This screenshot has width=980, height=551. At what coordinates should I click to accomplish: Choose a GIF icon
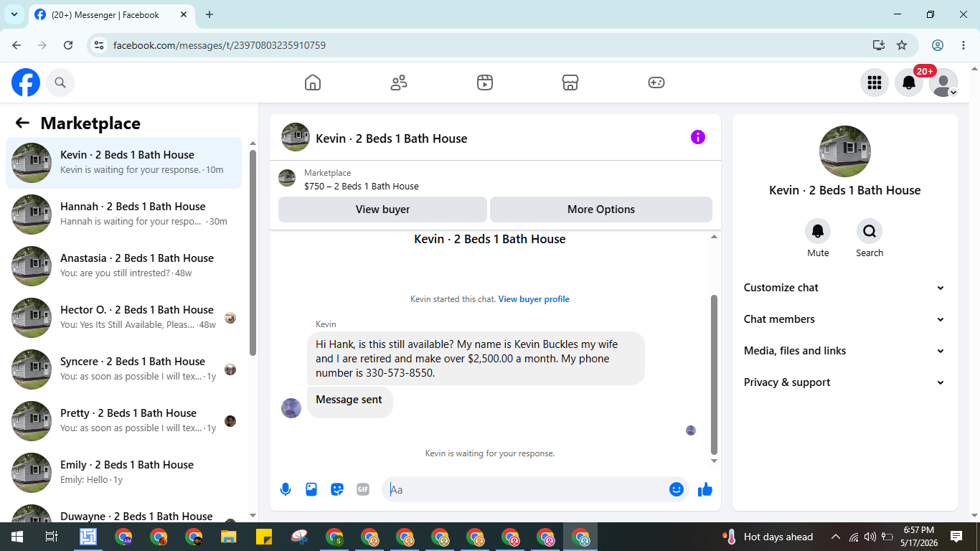(363, 489)
